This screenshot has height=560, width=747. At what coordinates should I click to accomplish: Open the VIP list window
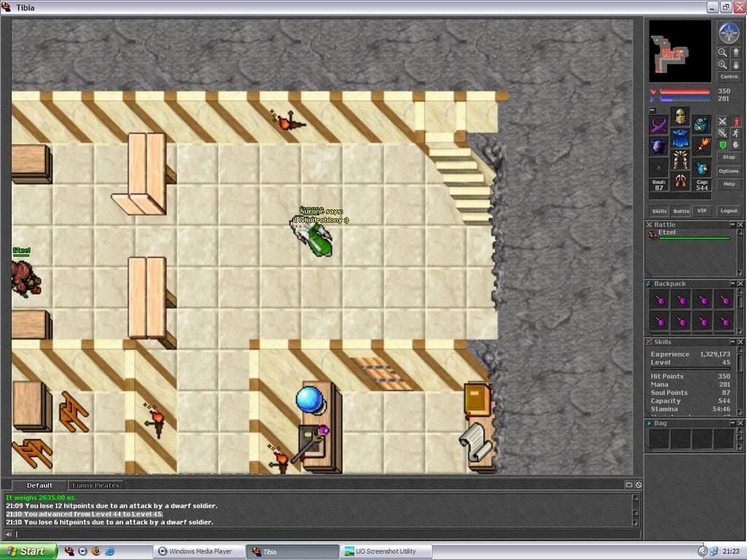[702, 211]
